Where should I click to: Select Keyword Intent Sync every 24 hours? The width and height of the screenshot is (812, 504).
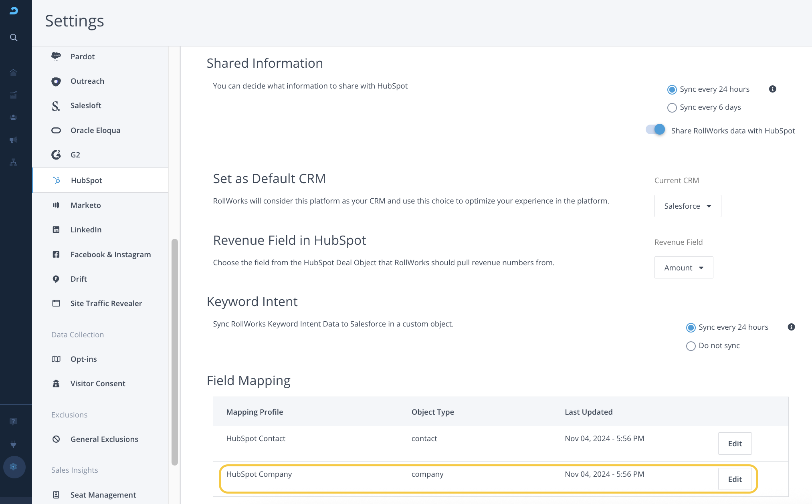pyautogui.click(x=691, y=327)
